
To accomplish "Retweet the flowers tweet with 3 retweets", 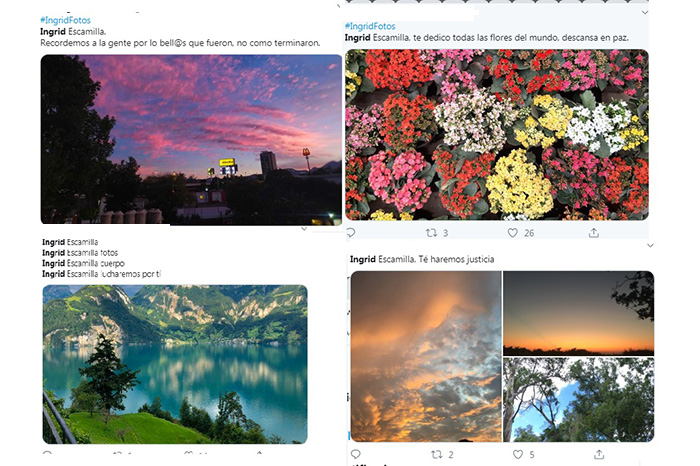I will pyautogui.click(x=431, y=233).
